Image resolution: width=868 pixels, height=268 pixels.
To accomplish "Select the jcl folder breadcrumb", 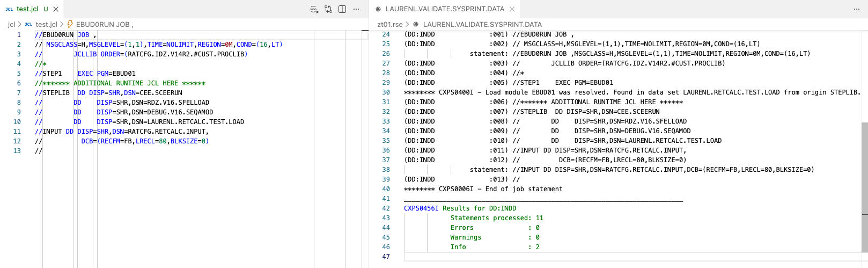I will (11, 24).
